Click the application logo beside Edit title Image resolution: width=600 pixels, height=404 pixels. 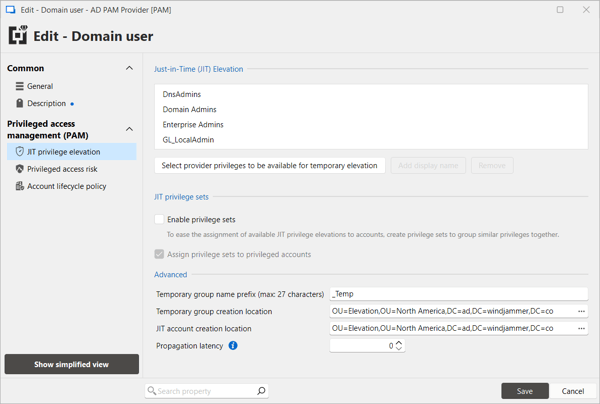(18, 35)
